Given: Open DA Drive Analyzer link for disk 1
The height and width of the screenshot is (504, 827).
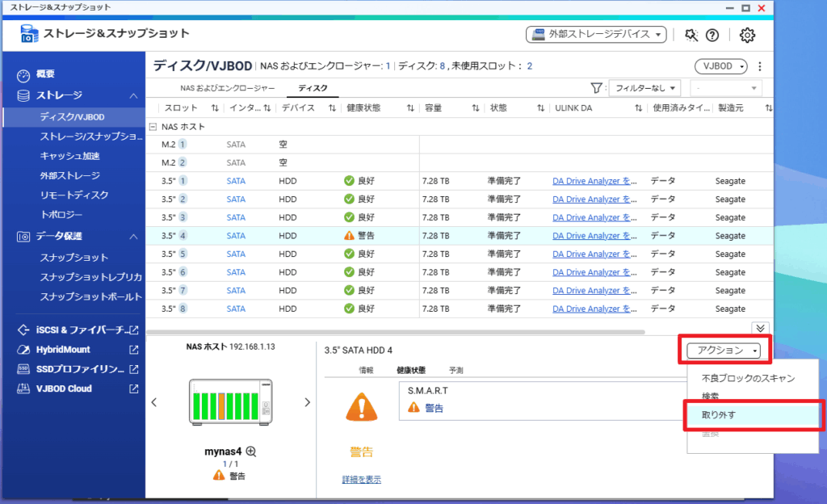Looking at the screenshot, I should point(594,181).
